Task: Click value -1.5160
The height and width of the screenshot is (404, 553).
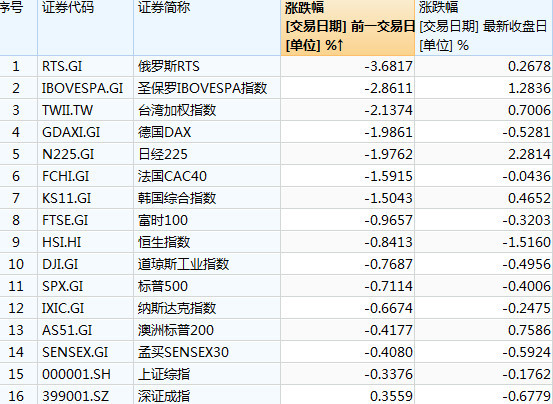Action: (526, 242)
